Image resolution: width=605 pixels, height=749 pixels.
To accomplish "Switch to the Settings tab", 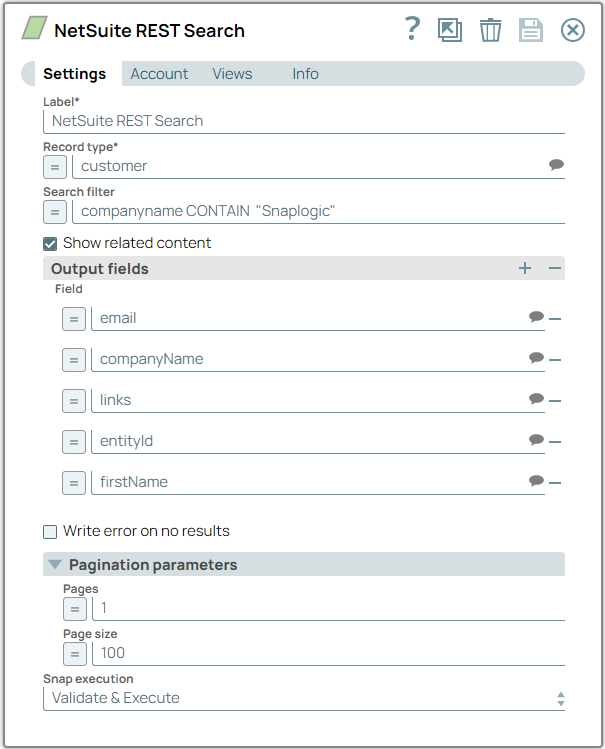I will coord(74,74).
